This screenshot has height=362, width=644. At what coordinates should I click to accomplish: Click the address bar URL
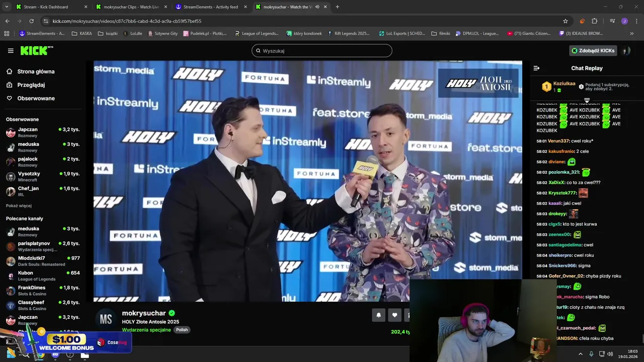click(x=127, y=21)
